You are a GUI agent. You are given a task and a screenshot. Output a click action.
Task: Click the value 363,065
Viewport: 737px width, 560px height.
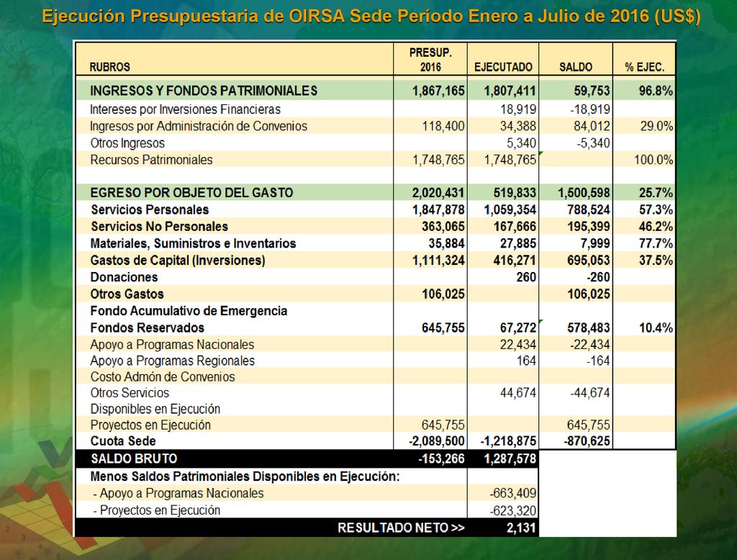443,226
